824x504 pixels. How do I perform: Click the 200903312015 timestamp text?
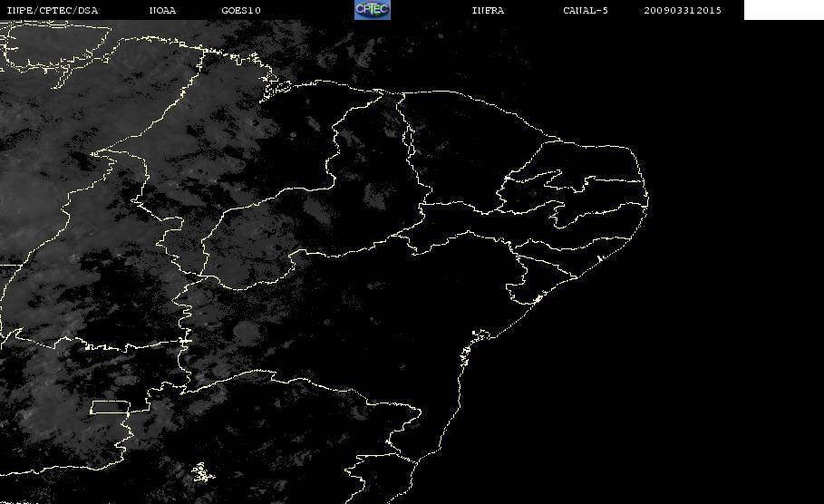[x=683, y=10]
